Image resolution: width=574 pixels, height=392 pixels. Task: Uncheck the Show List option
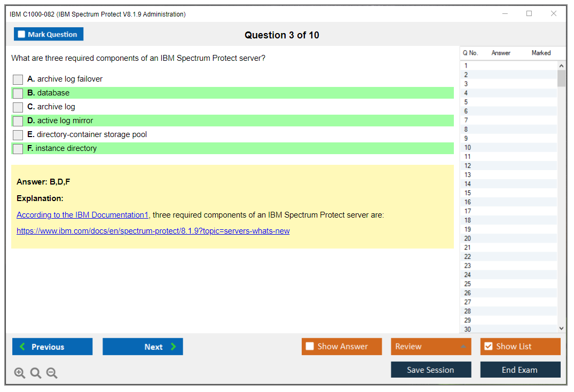(488, 347)
